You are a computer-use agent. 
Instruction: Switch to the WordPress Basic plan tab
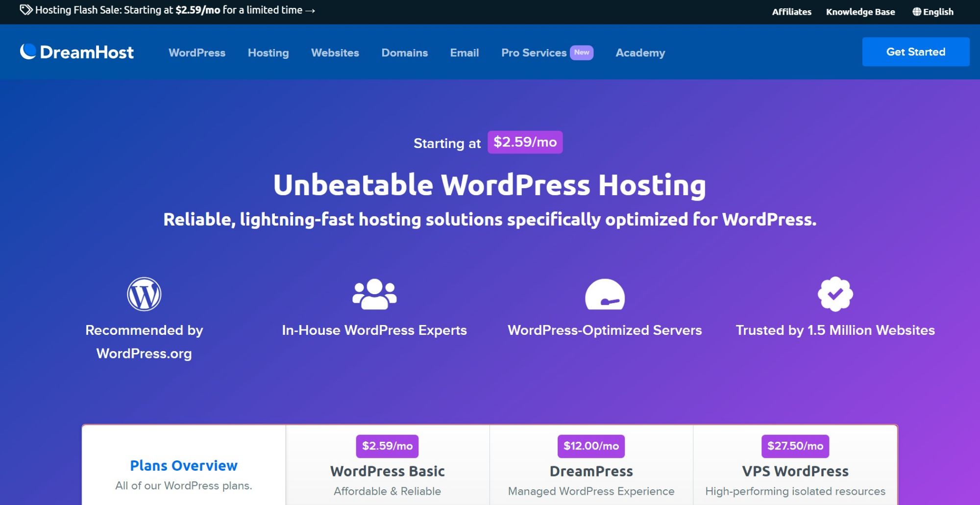tap(387, 471)
